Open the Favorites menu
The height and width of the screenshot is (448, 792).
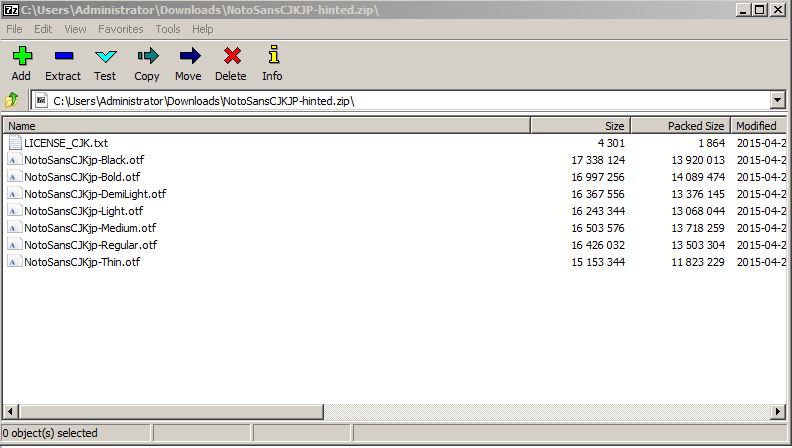pyautogui.click(x=121, y=29)
